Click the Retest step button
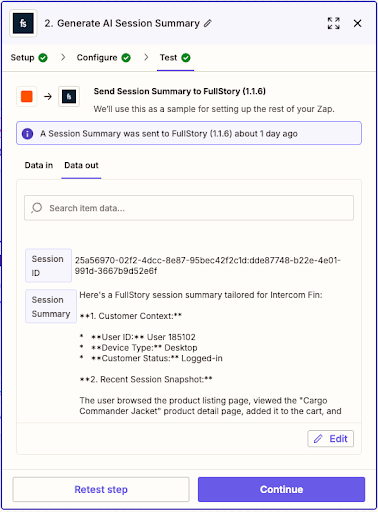Viewport: 378px width, 512px height. 101,489
